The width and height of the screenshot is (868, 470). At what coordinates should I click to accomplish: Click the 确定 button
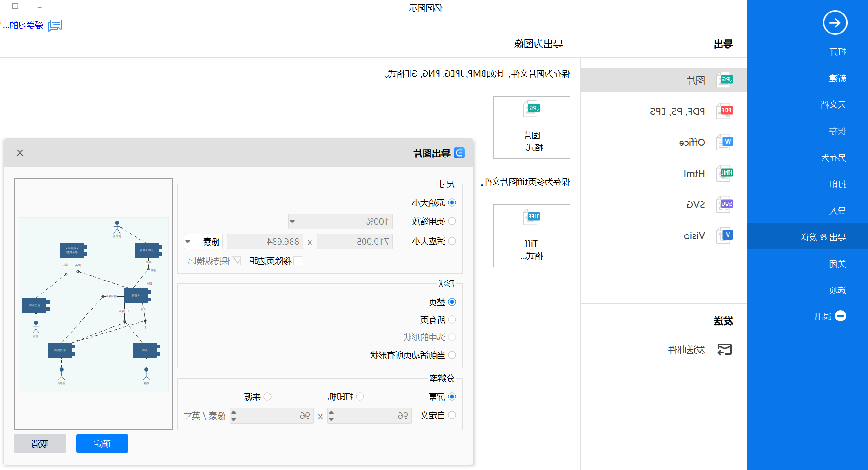point(102,444)
